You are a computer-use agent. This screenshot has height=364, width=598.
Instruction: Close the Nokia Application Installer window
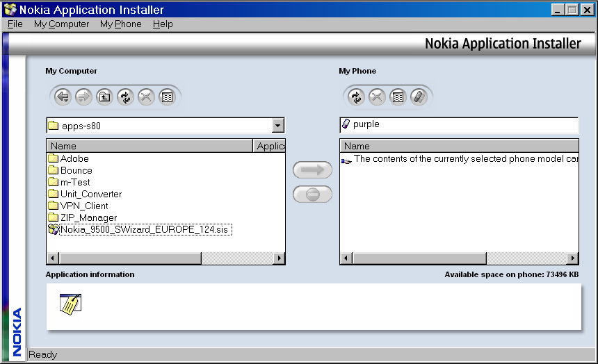click(x=587, y=10)
